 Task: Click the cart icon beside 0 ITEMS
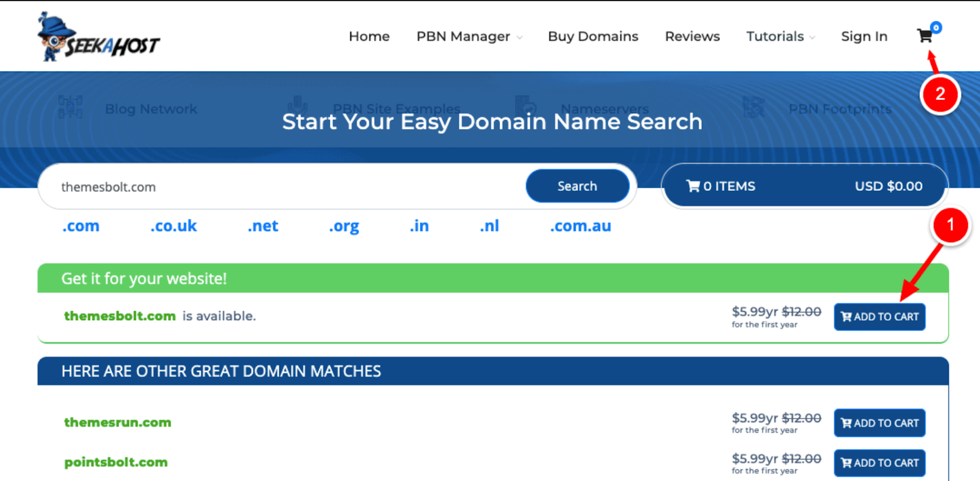(x=693, y=186)
